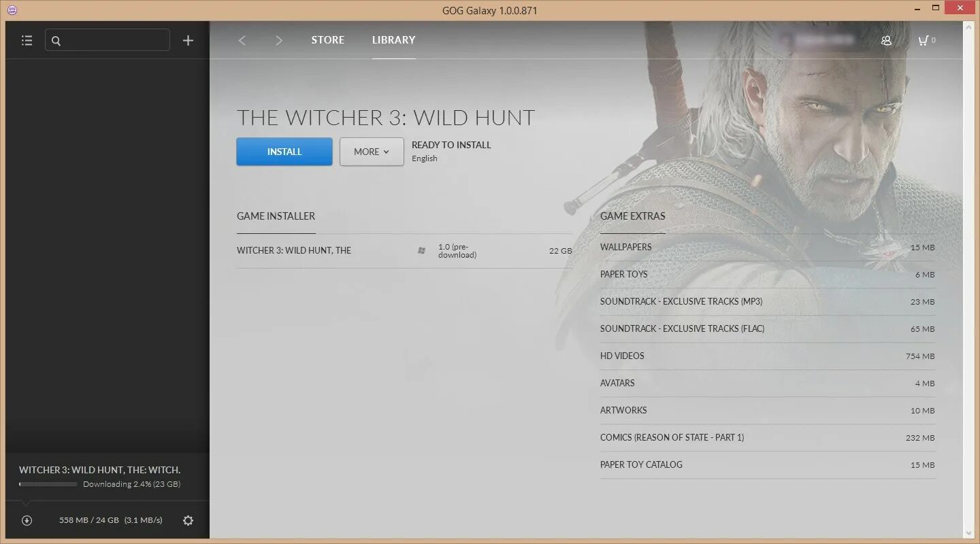Click the vertical scrollbar up arrow
This screenshot has height=544, width=980.
click(x=968, y=26)
